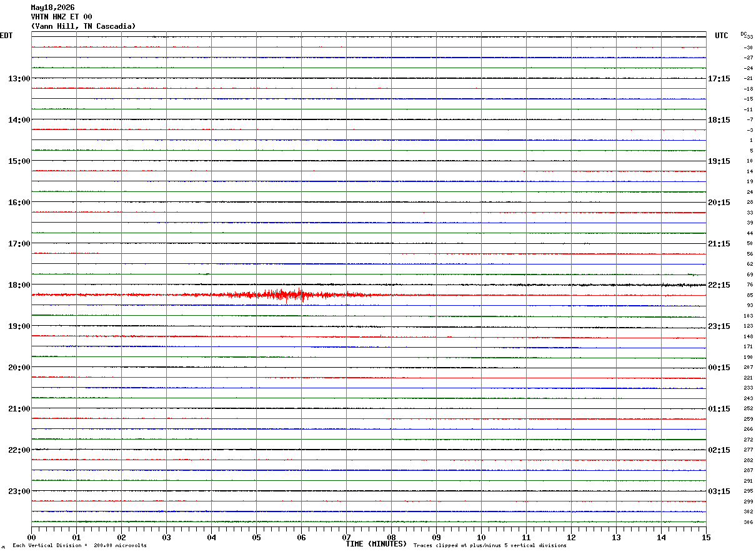Select minute 05 on the time axis
Screen dimensions: 756x554
coord(256,537)
